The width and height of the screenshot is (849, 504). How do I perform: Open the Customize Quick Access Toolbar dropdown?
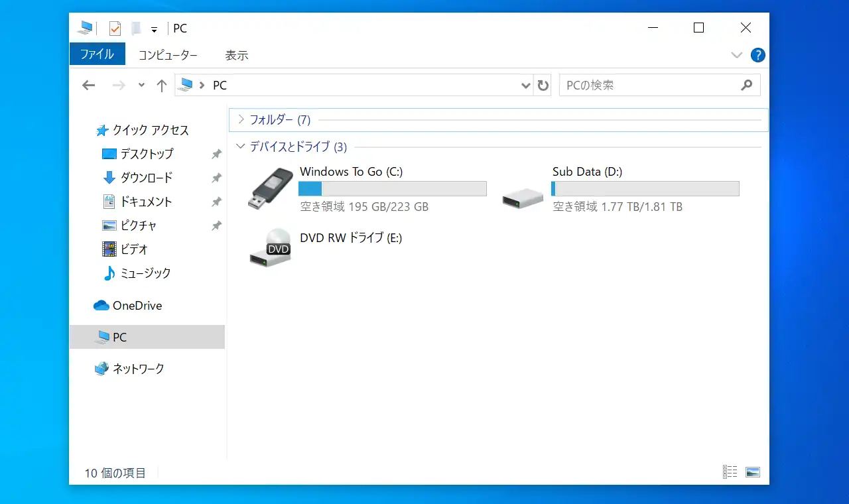point(154,30)
